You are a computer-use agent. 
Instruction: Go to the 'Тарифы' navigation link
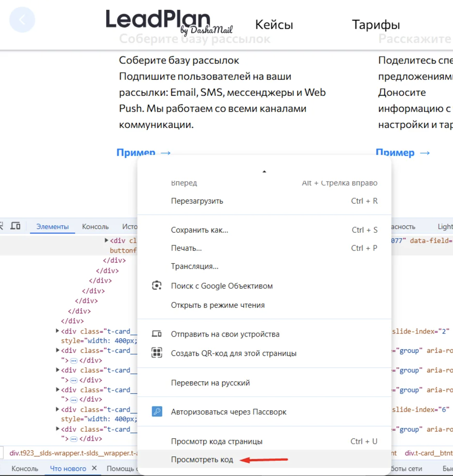coord(376,25)
